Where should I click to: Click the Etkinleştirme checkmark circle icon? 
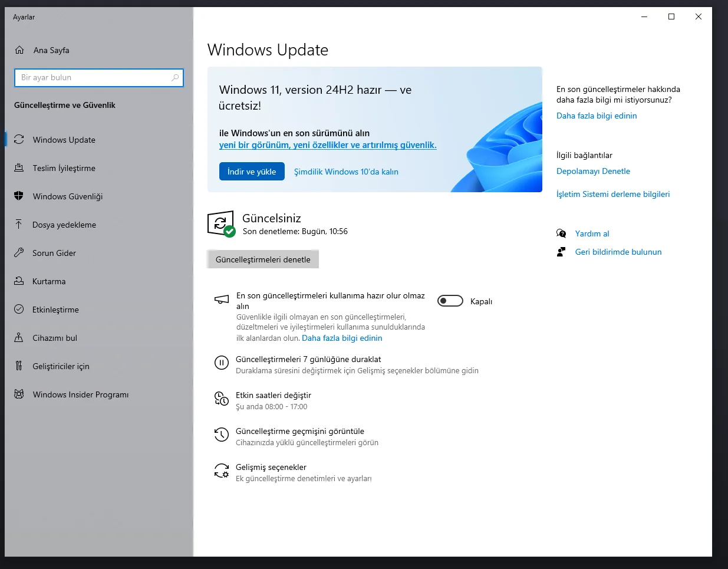pyautogui.click(x=19, y=310)
